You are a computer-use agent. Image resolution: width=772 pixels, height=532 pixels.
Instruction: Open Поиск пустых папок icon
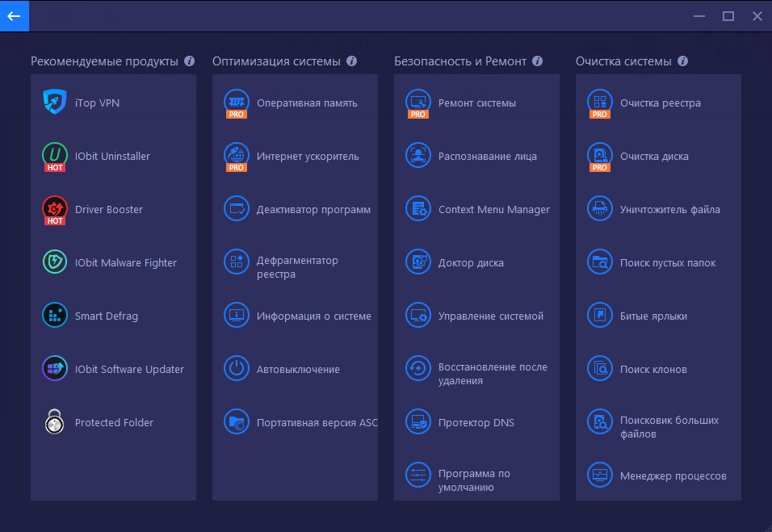(x=600, y=262)
